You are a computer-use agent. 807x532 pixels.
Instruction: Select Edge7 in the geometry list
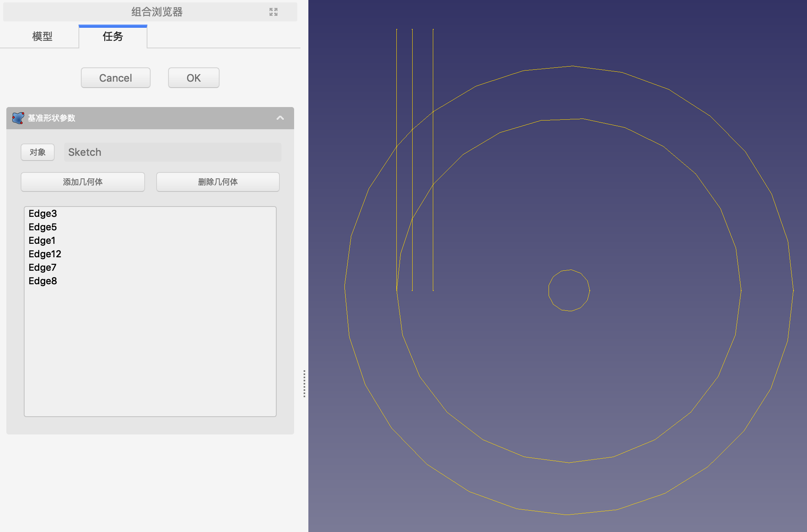[x=42, y=268]
